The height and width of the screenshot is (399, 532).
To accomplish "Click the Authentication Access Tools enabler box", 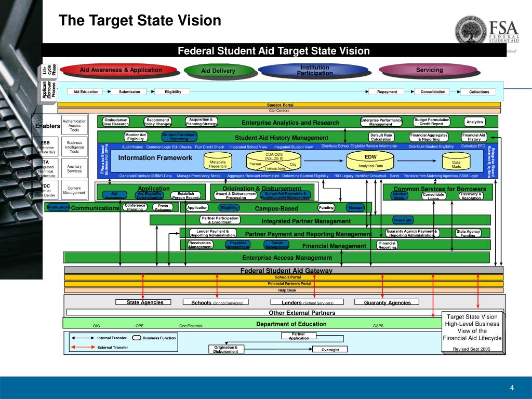I will (x=74, y=125).
